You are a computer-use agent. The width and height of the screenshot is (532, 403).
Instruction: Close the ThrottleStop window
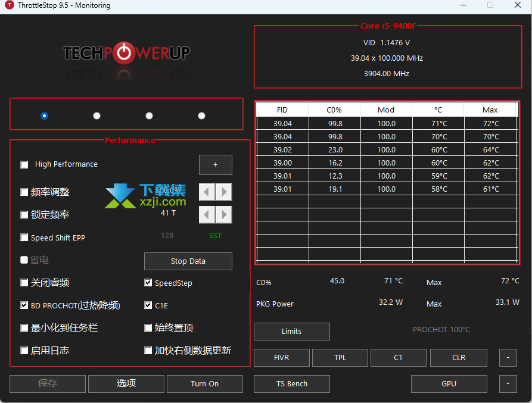(518, 5)
